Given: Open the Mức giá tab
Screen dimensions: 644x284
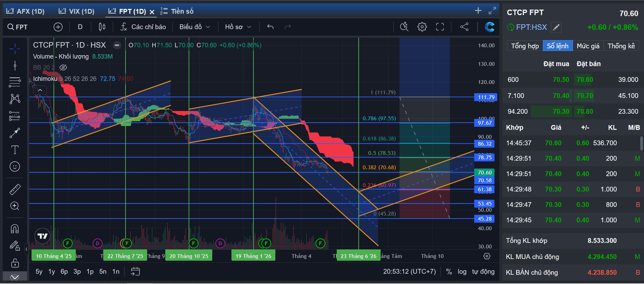Looking at the screenshot, I should click(x=588, y=46).
